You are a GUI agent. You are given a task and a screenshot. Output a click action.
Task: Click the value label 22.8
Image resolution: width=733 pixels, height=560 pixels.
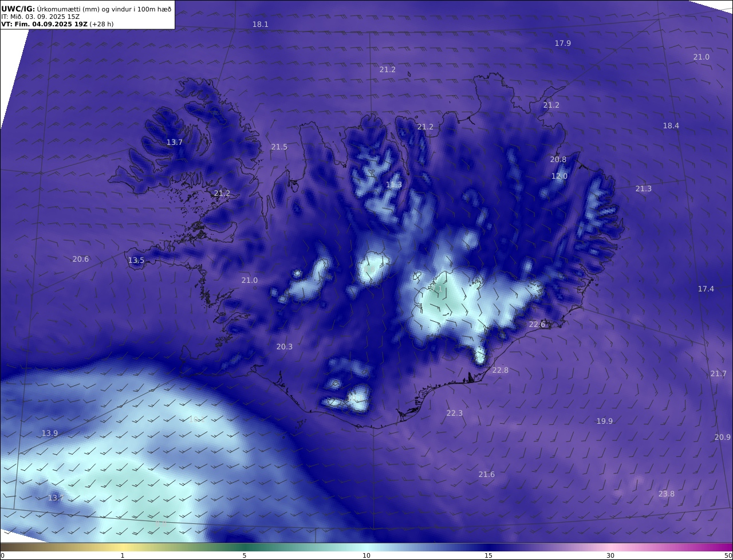(500, 370)
